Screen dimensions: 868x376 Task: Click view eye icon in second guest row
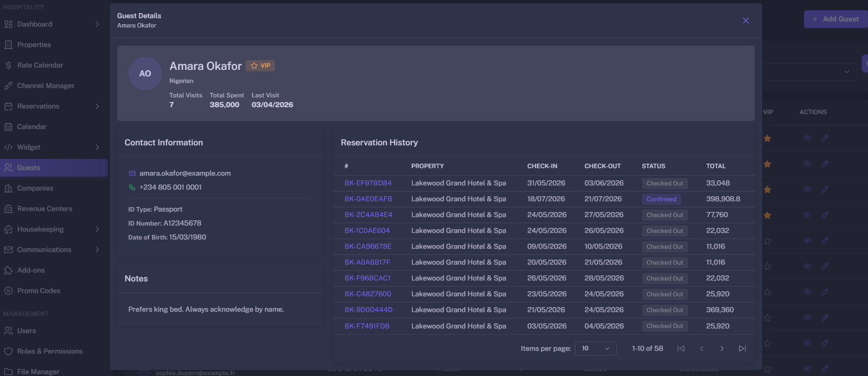(807, 164)
